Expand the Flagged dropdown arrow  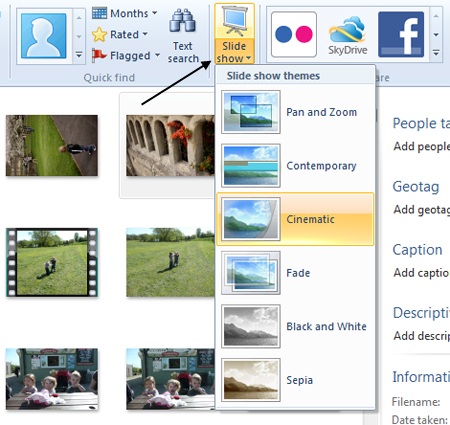(x=157, y=55)
